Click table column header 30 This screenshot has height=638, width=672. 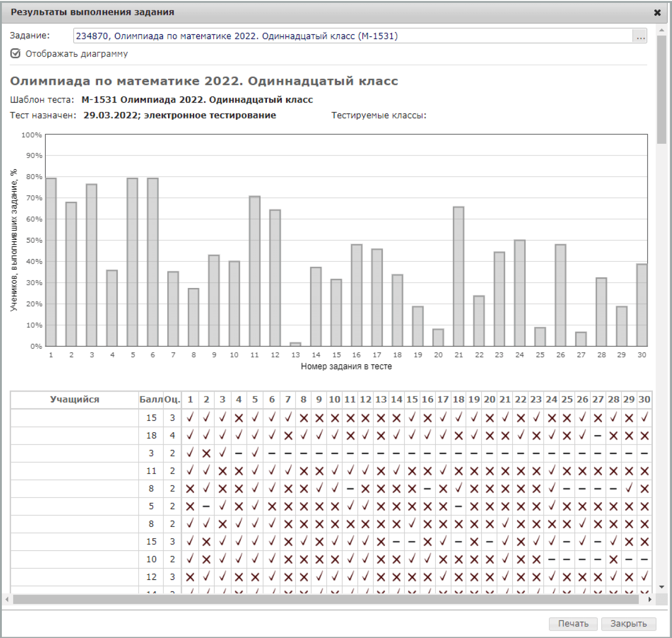click(x=644, y=400)
